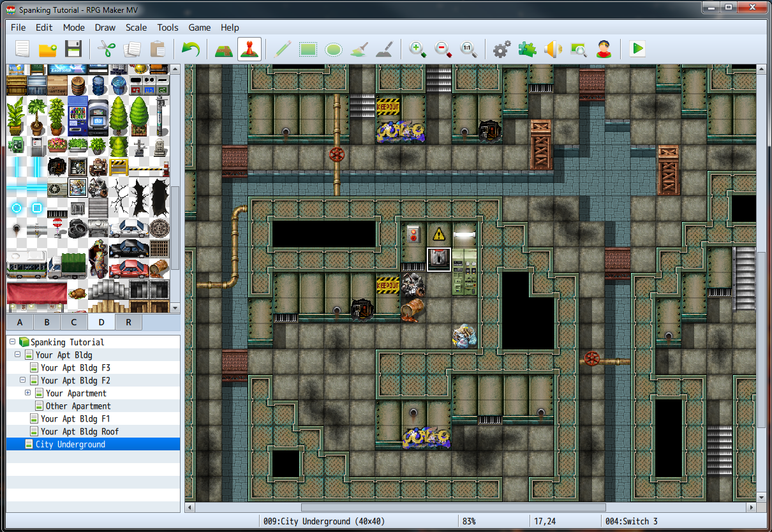Click the yellow warning sign tile on map
Viewport: 772px width, 532px height.
pos(438,233)
